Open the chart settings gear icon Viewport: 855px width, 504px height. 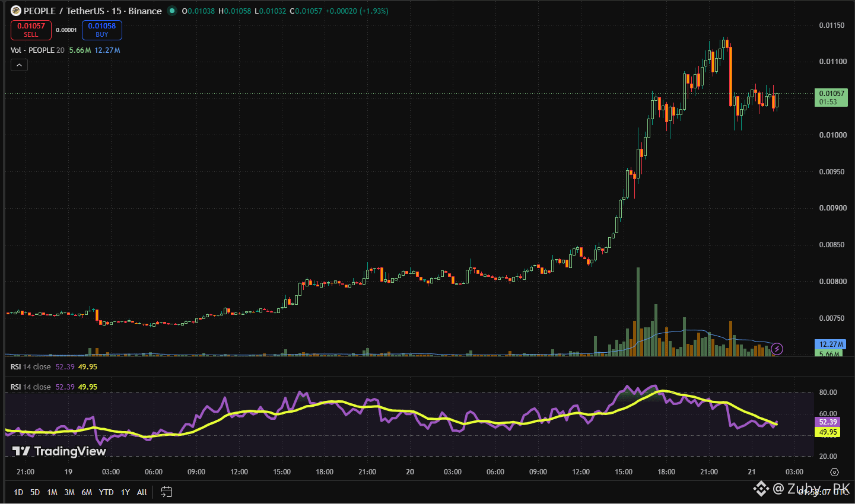pos(834,473)
